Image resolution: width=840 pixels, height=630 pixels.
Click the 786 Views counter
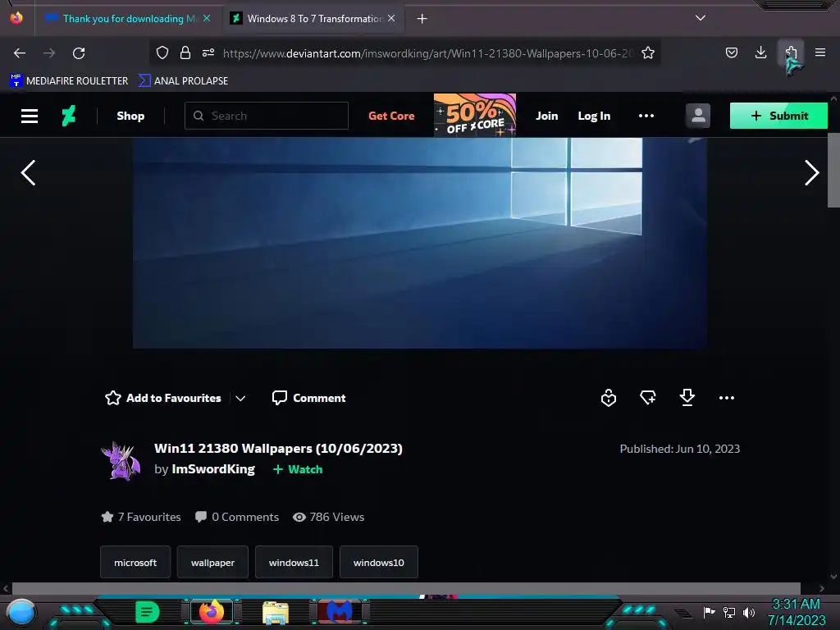click(x=328, y=517)
